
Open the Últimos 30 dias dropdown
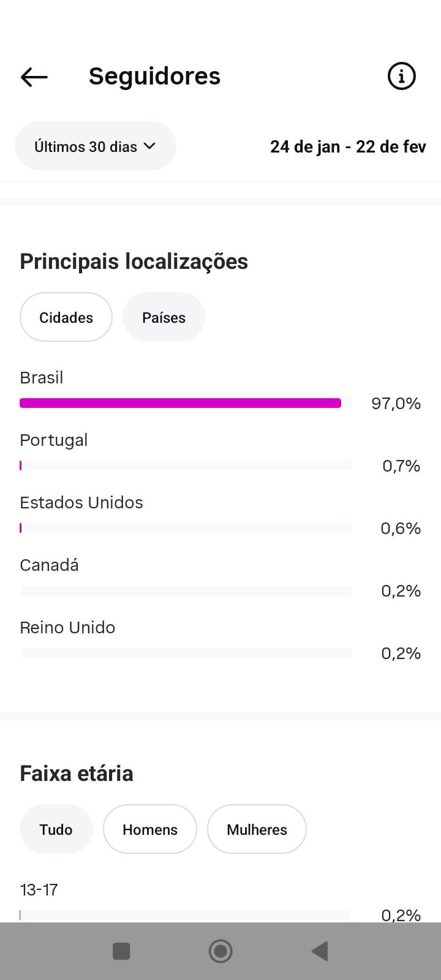click(95, 146)
